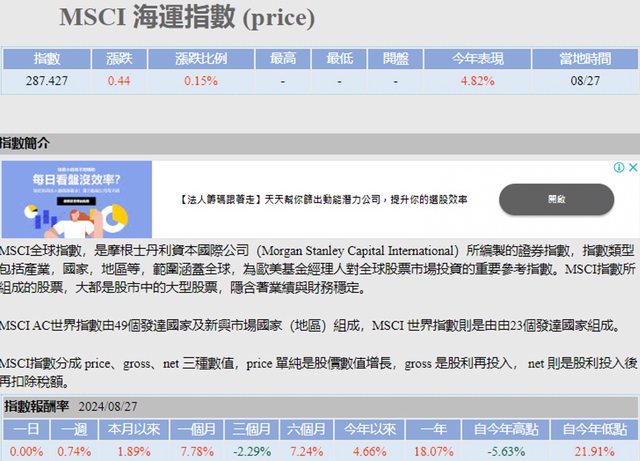Image resolution: width=640 pixels, height=461 pixels.
Task: Open the ad illustration thumbnail
Action: [77, 199]
